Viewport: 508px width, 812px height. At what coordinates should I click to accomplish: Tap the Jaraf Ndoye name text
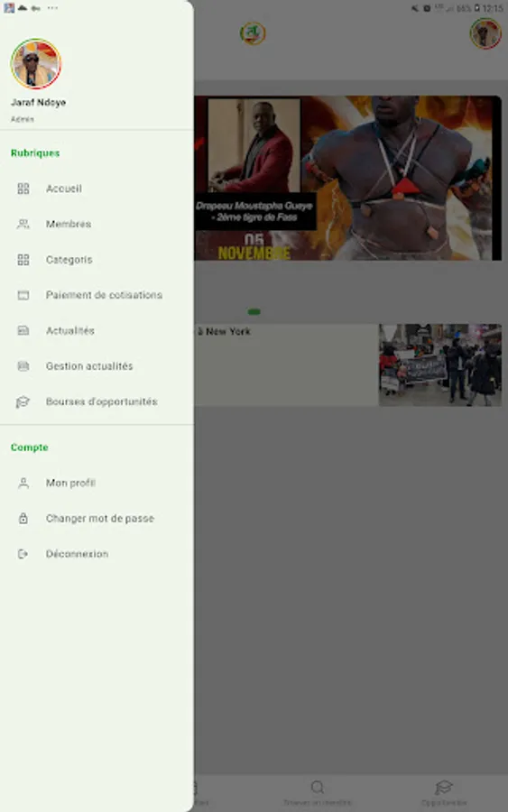(x=38, y=103)
